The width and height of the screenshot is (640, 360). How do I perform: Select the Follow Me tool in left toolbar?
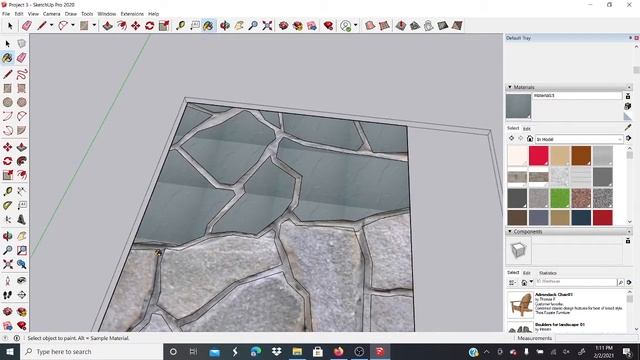[x=22, y=161]
